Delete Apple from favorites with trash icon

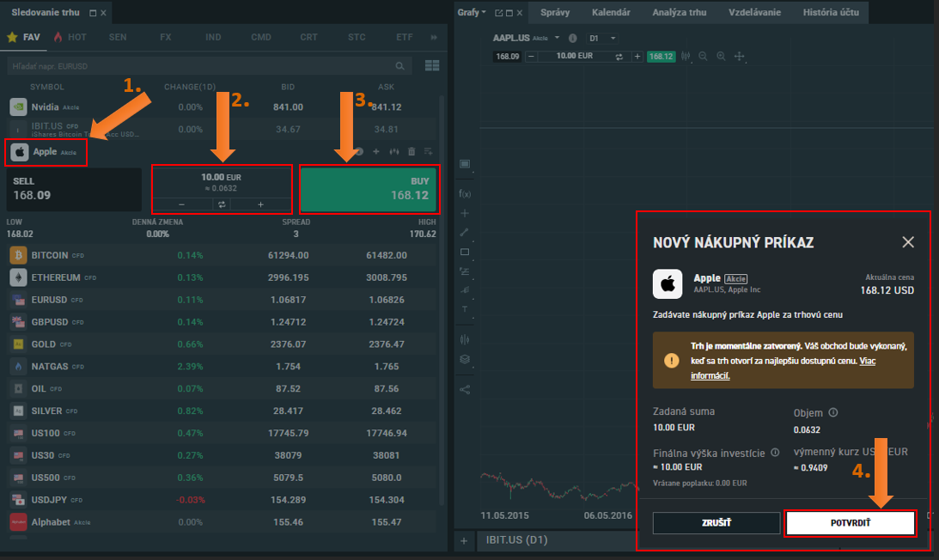412,152
